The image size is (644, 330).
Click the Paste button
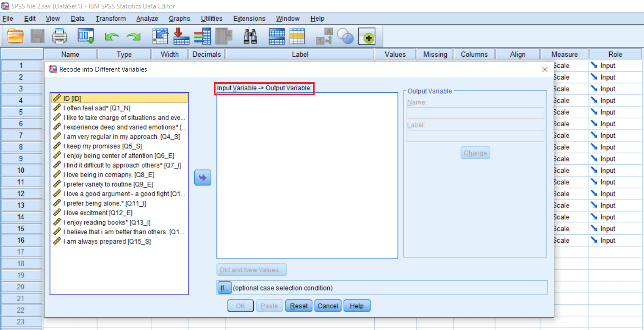click(x=270, y=306)
